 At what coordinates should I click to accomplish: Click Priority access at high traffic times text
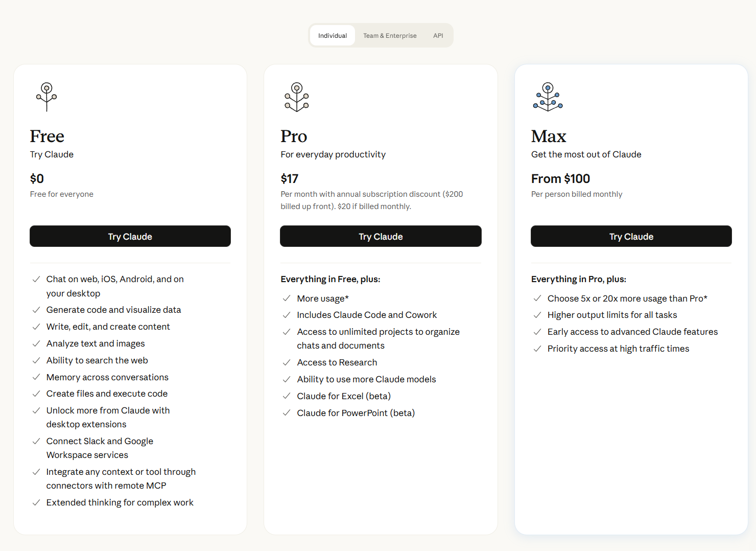(x=618, y=349)
